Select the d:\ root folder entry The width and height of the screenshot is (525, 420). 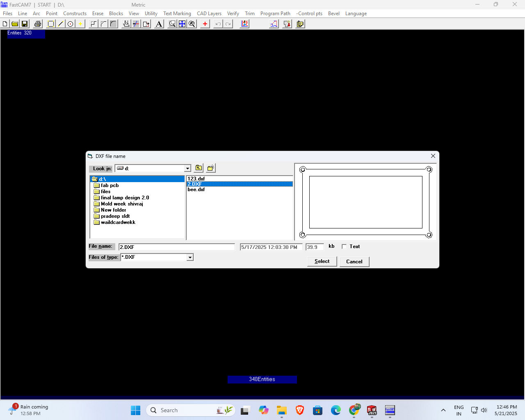point(137,179)
